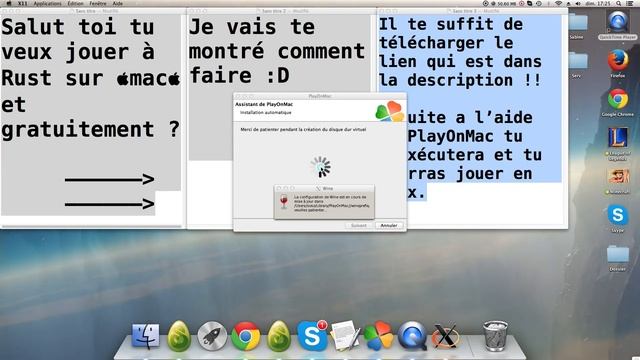Open the Apple menu

coord(8,3)
